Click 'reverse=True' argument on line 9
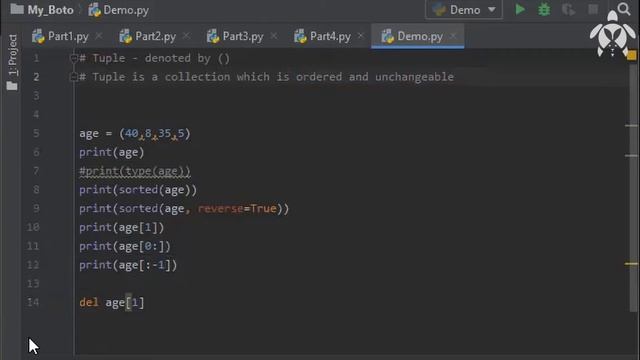640x360 pixels. pyautogui.click(x=237, y=209)
